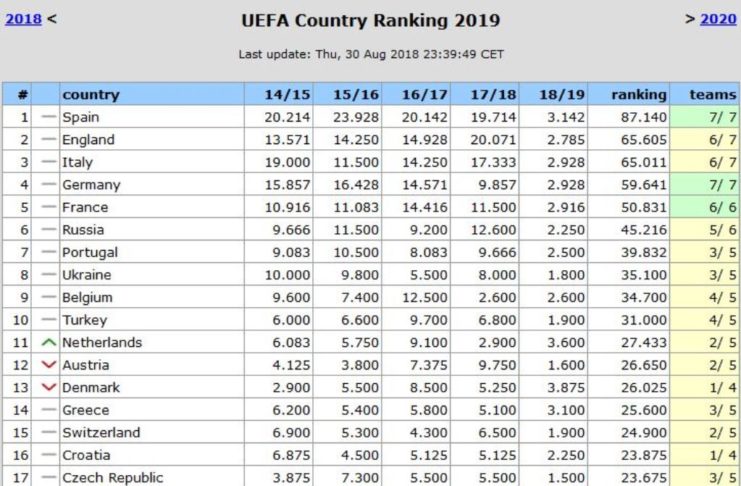Click the dash icon next to England

(47, 140)
